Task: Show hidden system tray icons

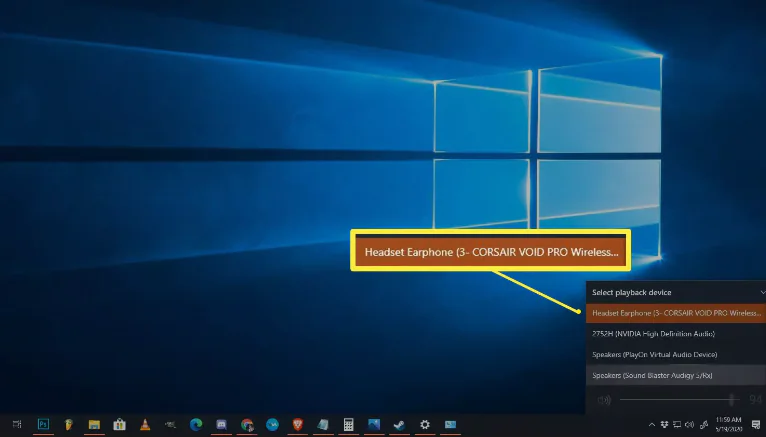Action: click(x=653, y=425)
